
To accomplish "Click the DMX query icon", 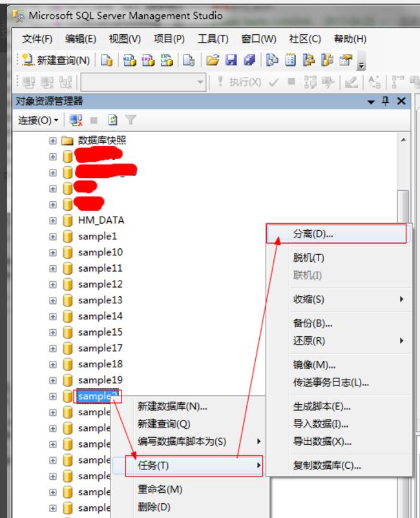I will tap(148, 60).
